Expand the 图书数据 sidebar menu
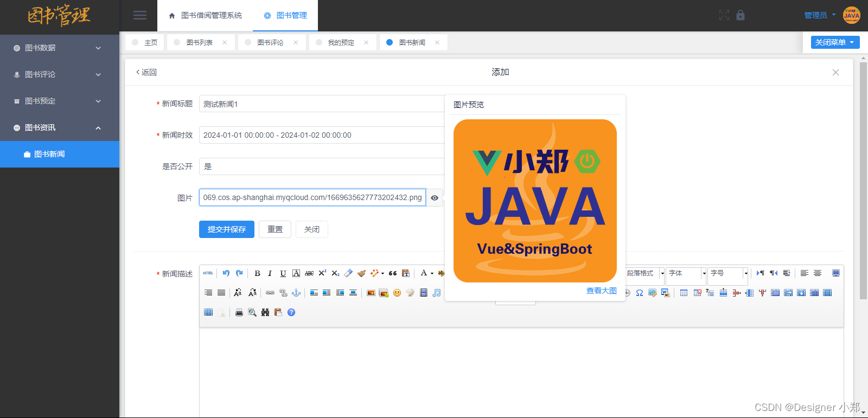 60,48
